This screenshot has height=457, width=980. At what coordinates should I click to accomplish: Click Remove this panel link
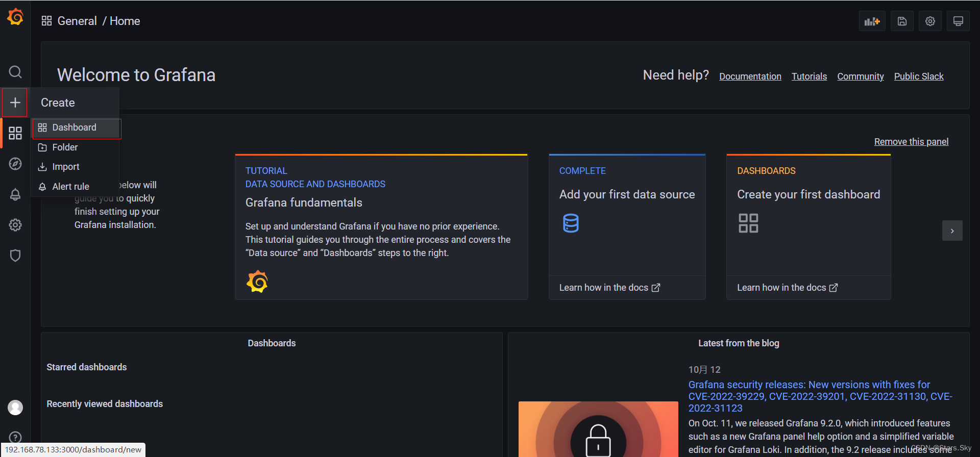[x=911, y=142]
